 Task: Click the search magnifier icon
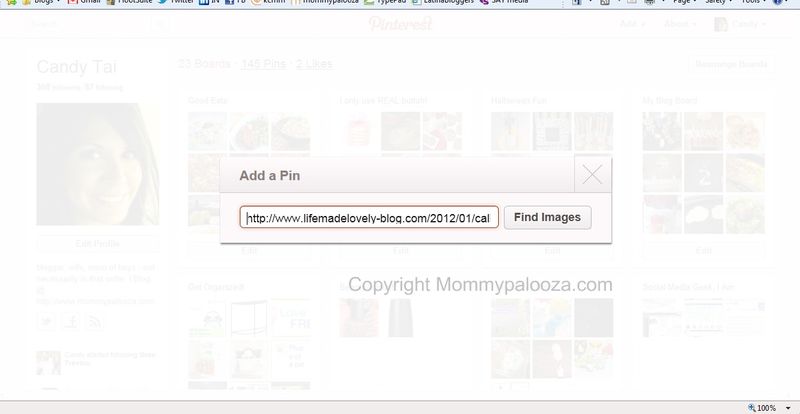160,24
